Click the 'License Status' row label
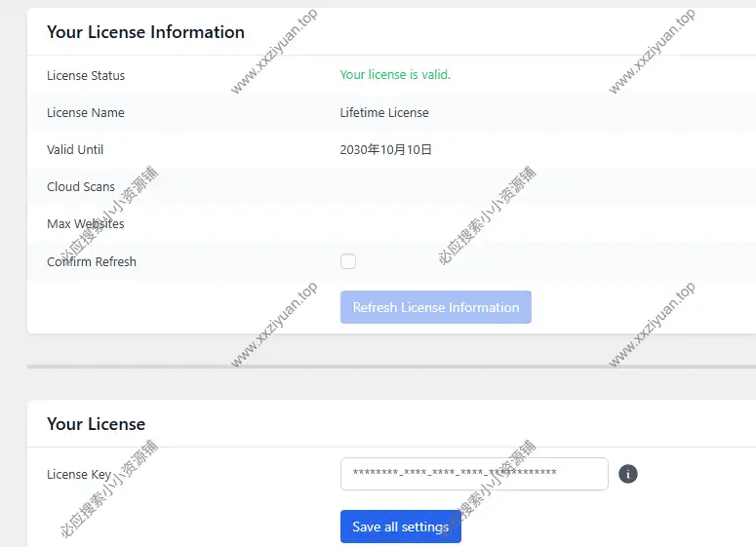Viewport: 756px width, 547px height. click(86, 75)
